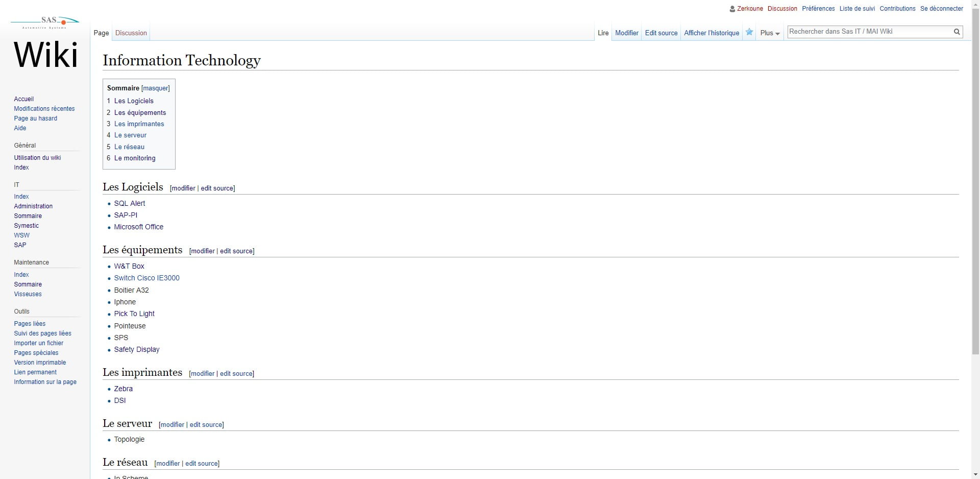This screenshot has height=479, width=980.
Task: Expand the Plus dropdown menu
Action: coord(770,33)
